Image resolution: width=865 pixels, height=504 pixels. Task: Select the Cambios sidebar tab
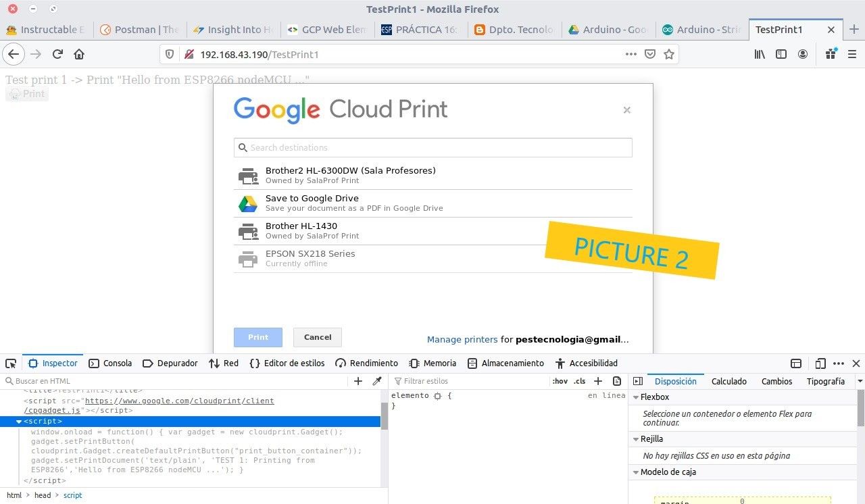click(777, 381)
